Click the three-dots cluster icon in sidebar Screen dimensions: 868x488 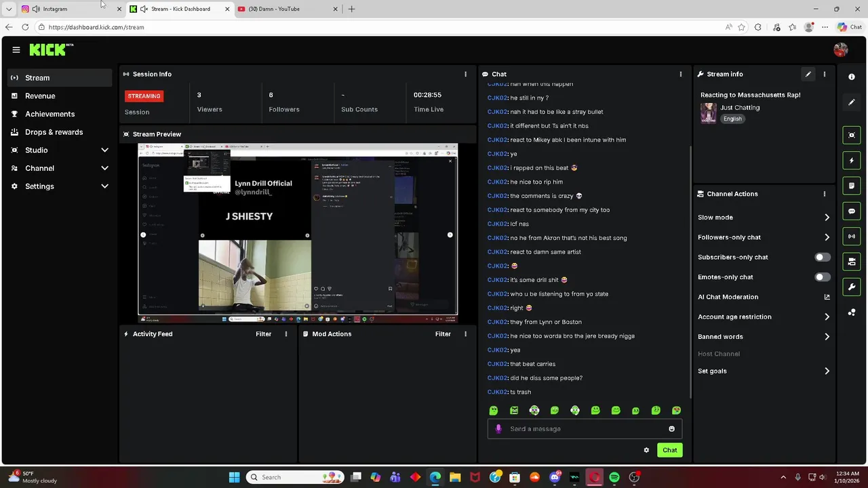tap(852, 312)
